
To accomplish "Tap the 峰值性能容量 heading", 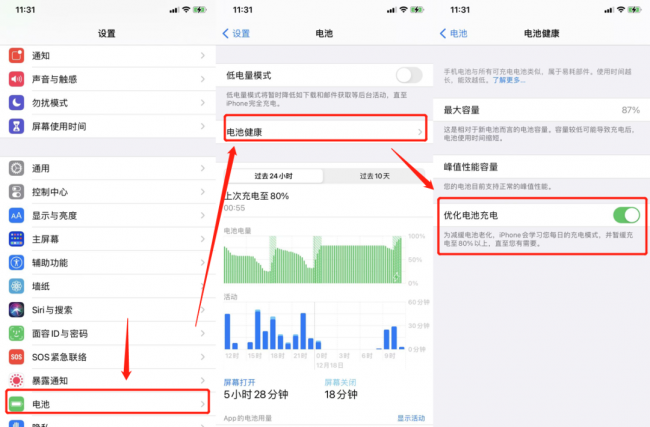I will pos(471,167).
